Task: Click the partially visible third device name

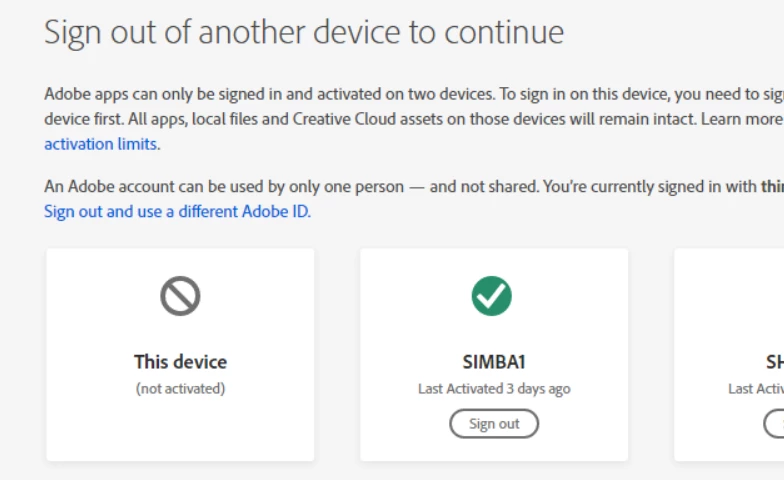Action: tap(774, 362)
